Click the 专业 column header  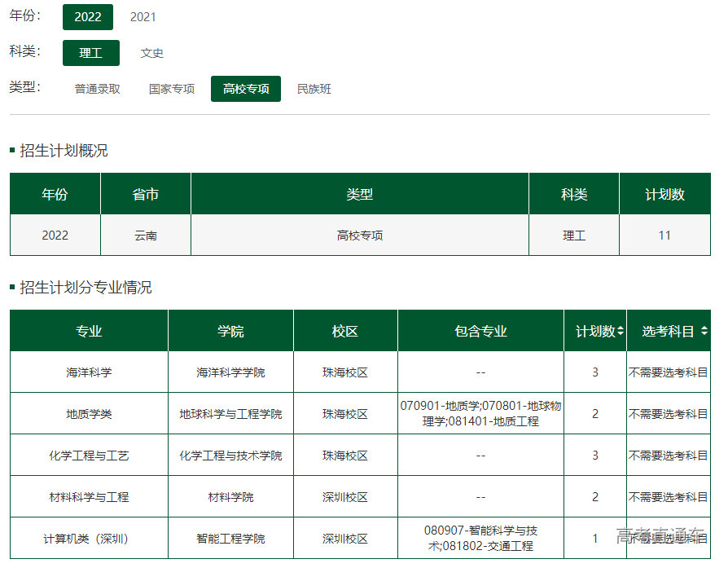click(x=89, y=331)
